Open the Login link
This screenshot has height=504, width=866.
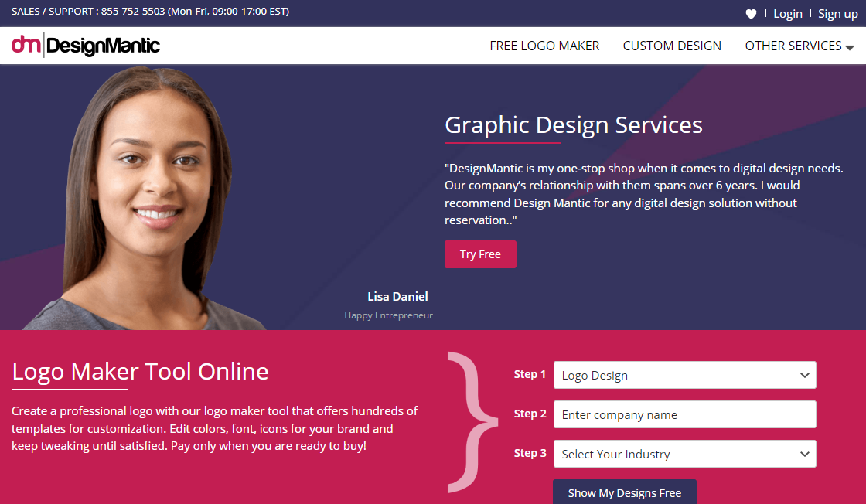[787, 13]
